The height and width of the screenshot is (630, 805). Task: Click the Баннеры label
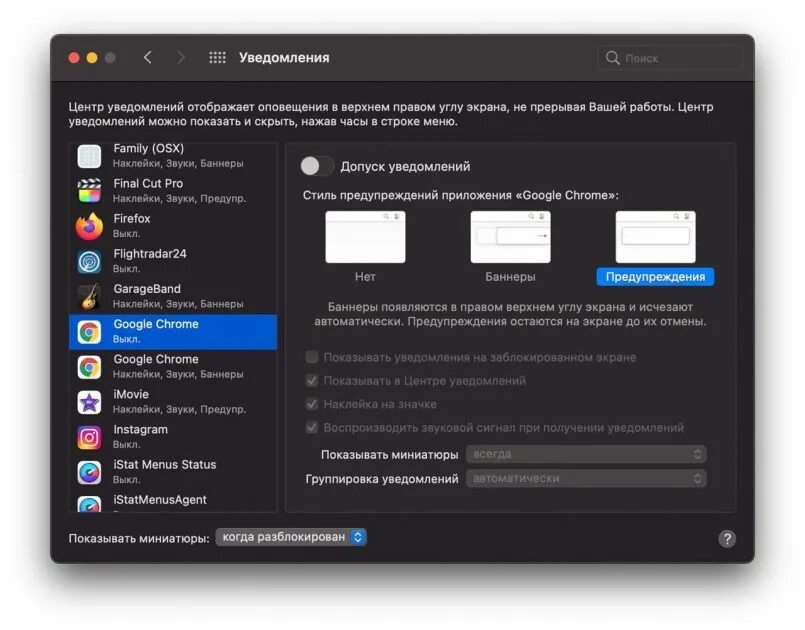510,277
